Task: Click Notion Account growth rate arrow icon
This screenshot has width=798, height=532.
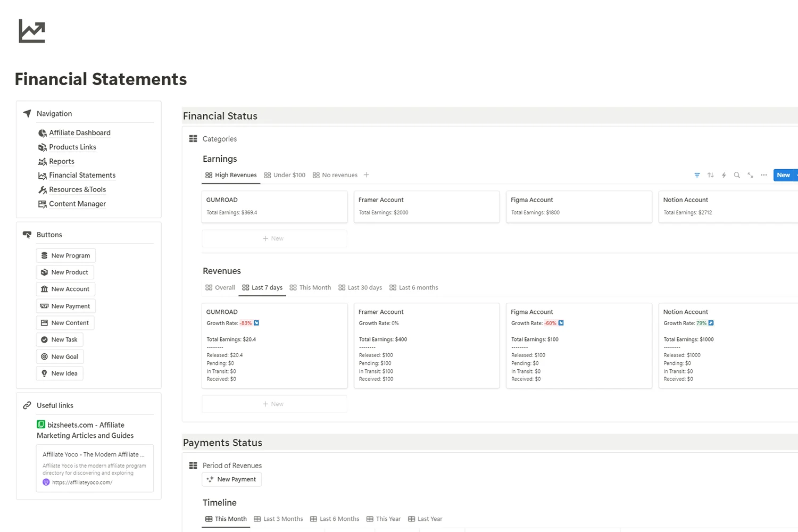Action: coord(711,323)
